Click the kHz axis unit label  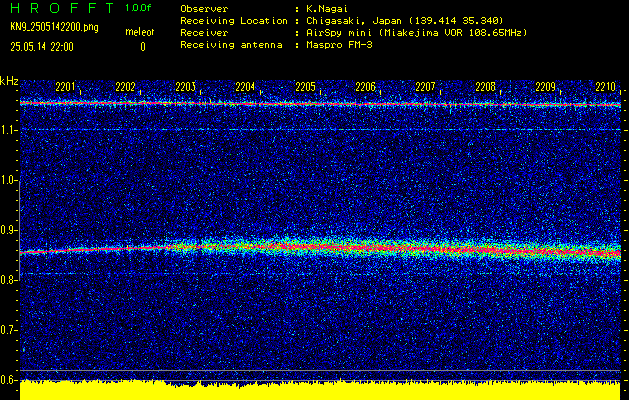coord(9,81)
